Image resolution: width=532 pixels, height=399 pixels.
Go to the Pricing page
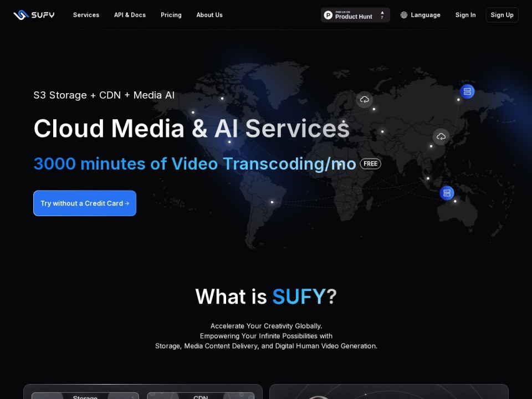point(171,15)
